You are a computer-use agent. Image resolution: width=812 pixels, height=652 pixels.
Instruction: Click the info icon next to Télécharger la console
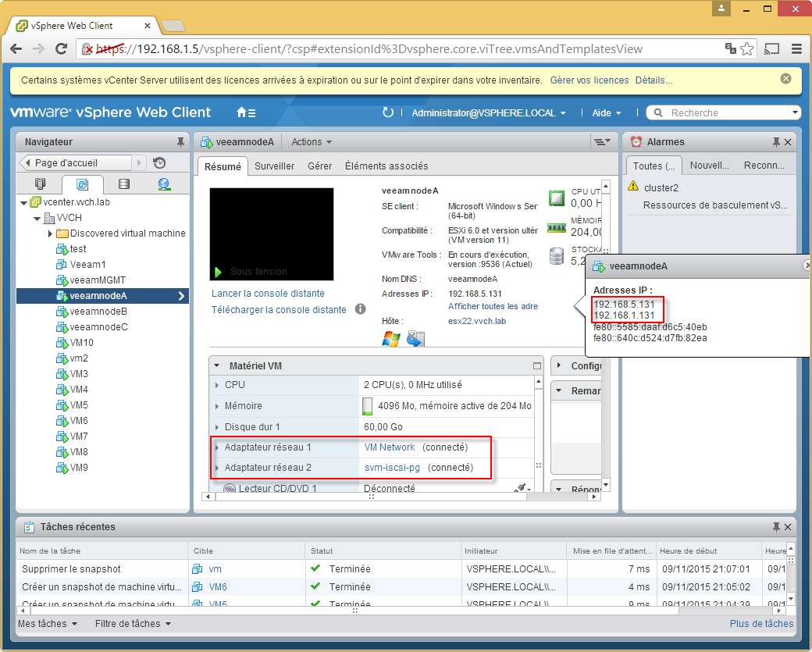tap(361, 309)
